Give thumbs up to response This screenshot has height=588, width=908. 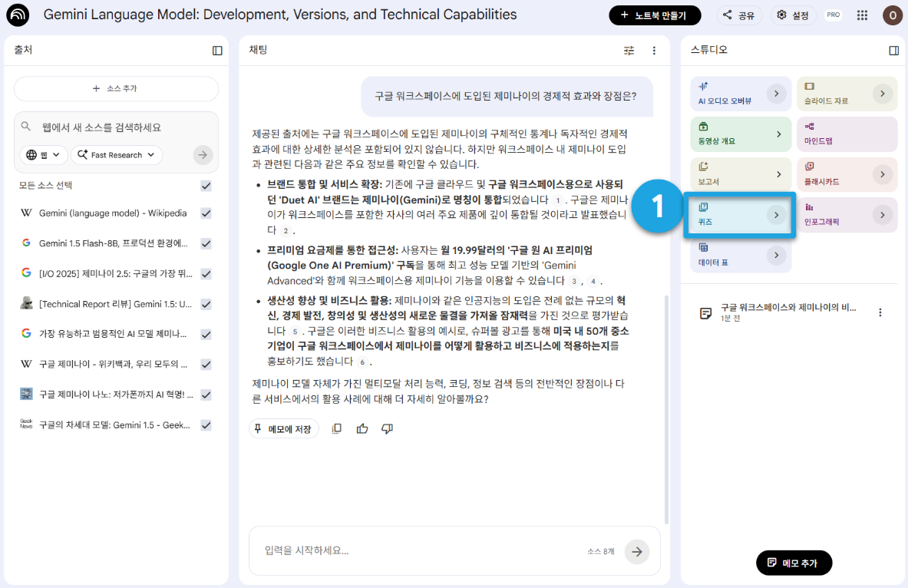pyautogui.click(x=362, y=428)
